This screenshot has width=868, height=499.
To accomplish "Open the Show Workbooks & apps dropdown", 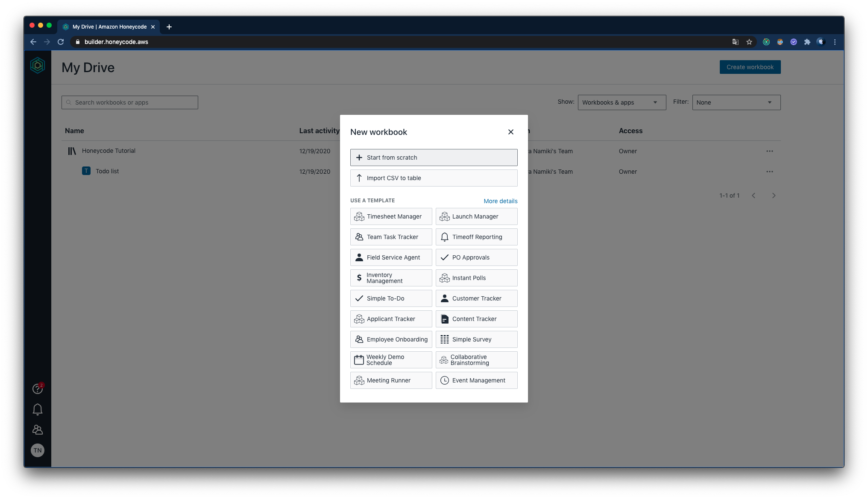I will pyautogui.click(x=622, y=102).
